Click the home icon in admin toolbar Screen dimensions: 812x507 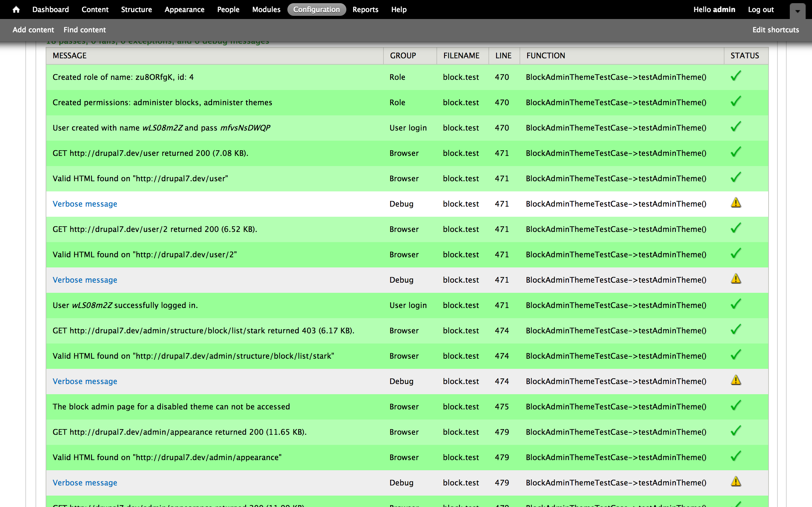16,10
